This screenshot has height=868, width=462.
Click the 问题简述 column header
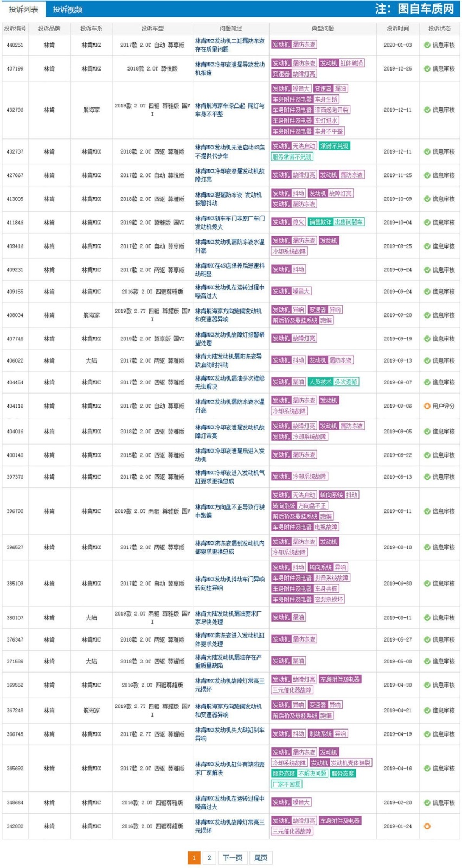[x=231, y=29]
